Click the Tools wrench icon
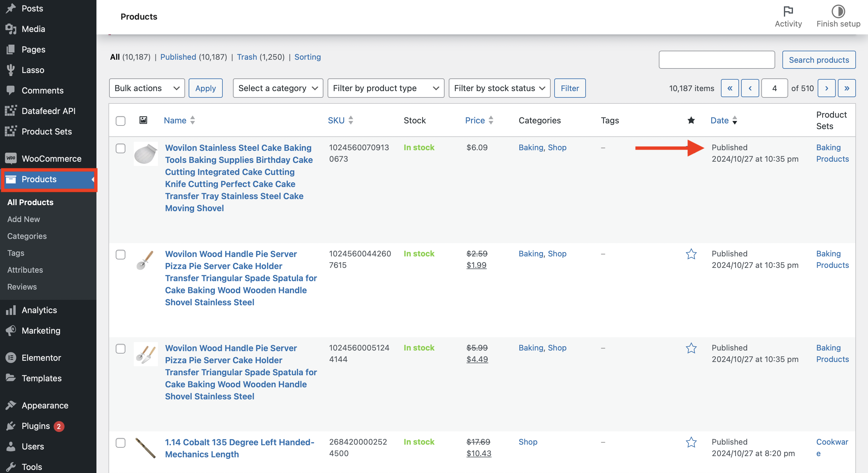The width and height of the screenshot is (868, 473). pyautogui.click(x=11, y=467)
